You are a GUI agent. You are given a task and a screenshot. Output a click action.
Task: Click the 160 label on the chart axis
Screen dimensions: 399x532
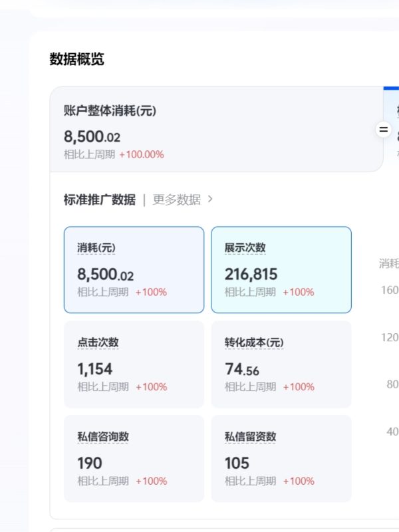(x=390, y=290)
